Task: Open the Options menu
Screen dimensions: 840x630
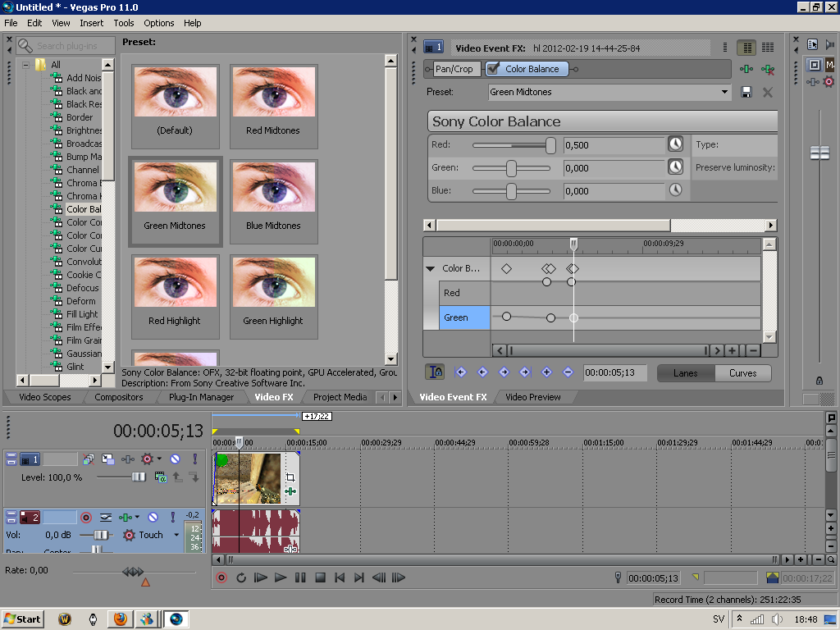Action: tap(158, 23)
